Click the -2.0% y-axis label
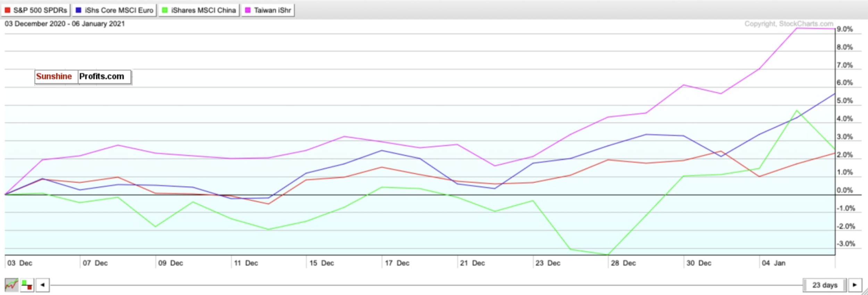Image resolution: width=868 pixels, height=295 pixels. [x=846, y=226]
